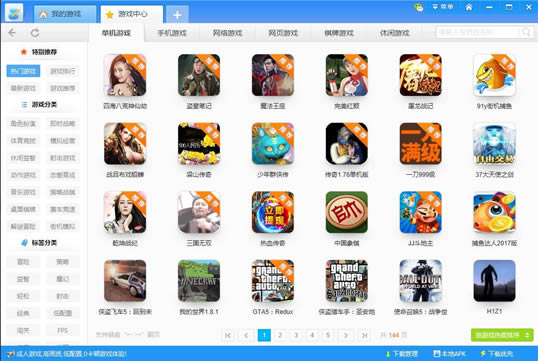The height and width of the screenshot is (361, 538).
Task: Select the 角色扮演 category button
Action: (x=23, y=124)
